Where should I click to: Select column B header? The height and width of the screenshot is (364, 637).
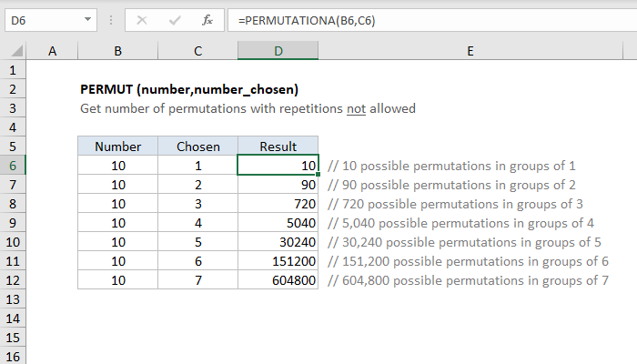[x=117, y=51]
